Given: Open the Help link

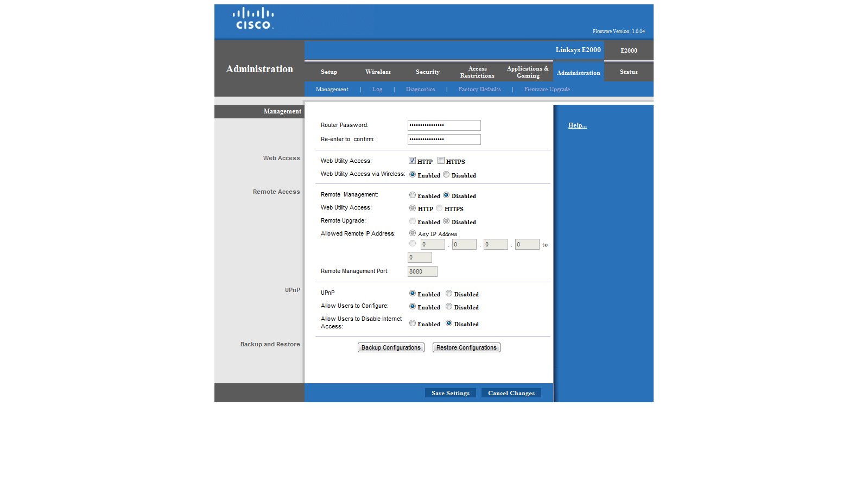Looking at the screenshot, I should 578,125.
